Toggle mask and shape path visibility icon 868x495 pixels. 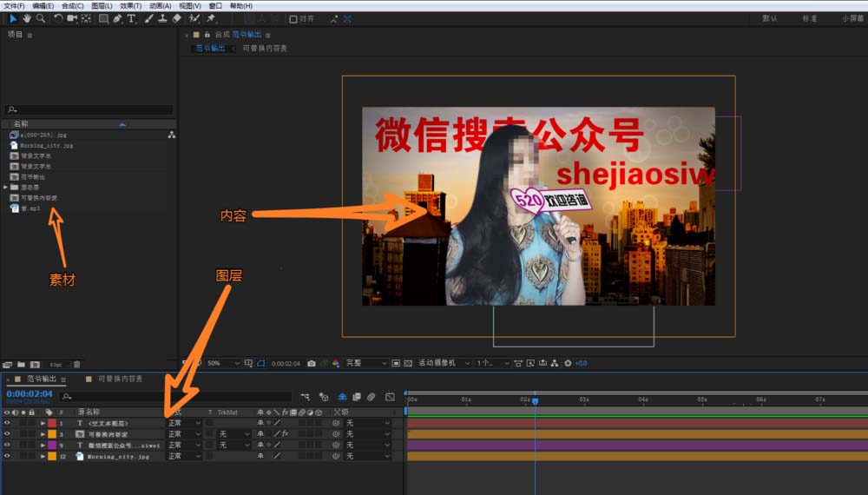[x=260, y=363]
